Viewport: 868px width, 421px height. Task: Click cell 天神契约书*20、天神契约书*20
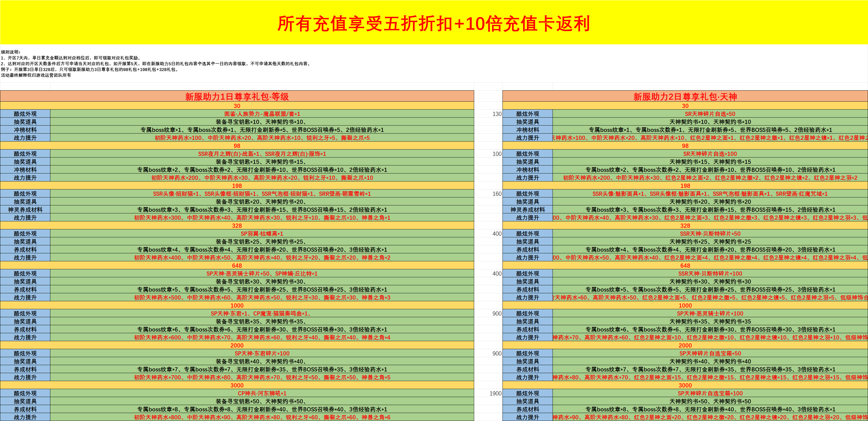710,202
